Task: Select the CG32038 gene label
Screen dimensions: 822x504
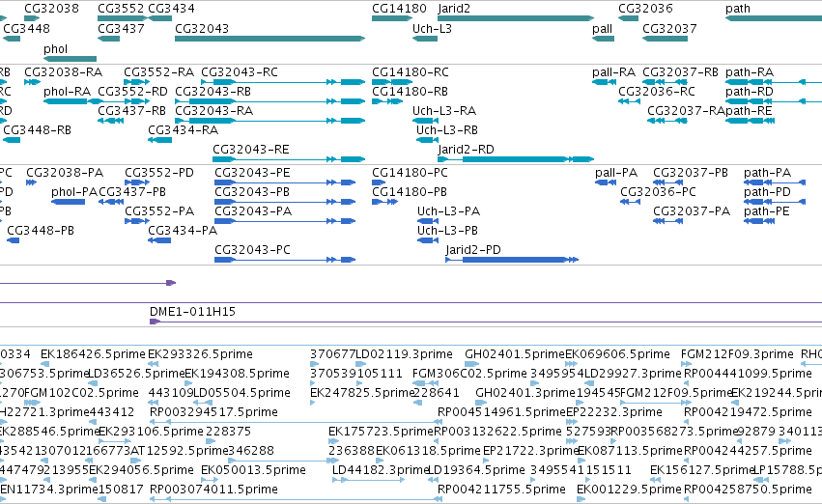Action: pos(52,9)
